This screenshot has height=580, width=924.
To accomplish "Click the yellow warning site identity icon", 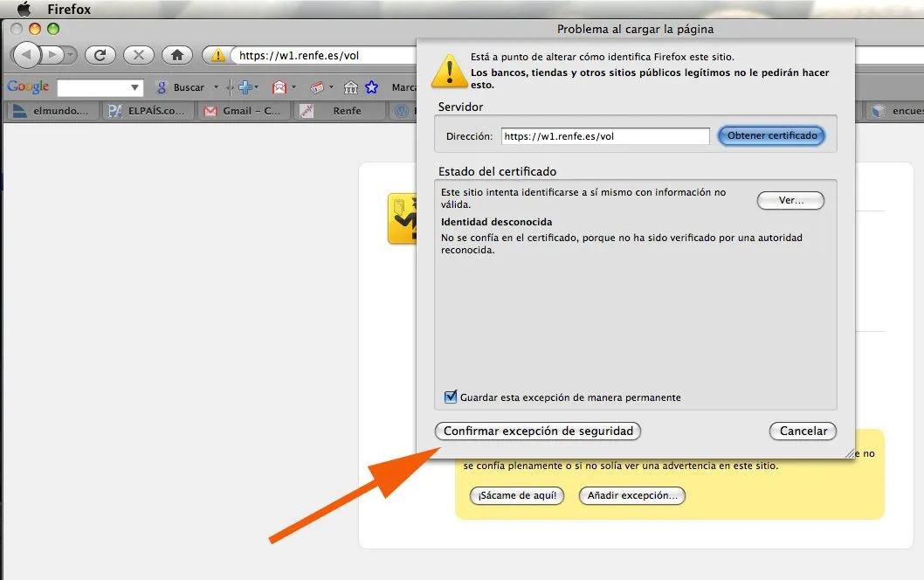I will (217, 55).
